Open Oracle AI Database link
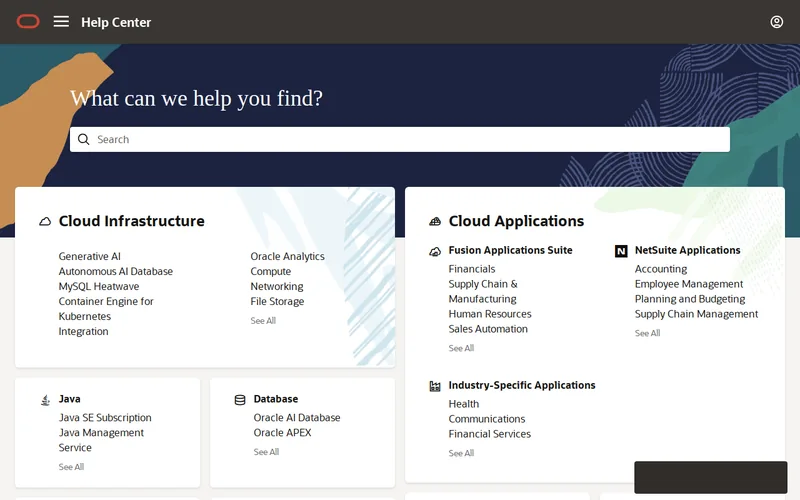The height and width of the screenshot is (500, 800). pos(297,417)
